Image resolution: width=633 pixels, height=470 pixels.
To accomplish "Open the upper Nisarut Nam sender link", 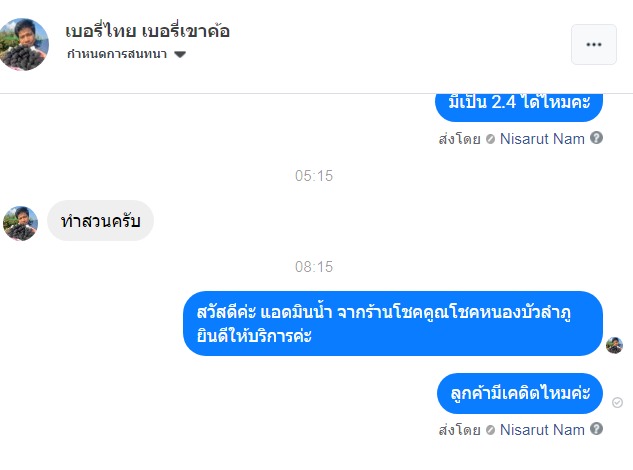I will pos(541,138).
